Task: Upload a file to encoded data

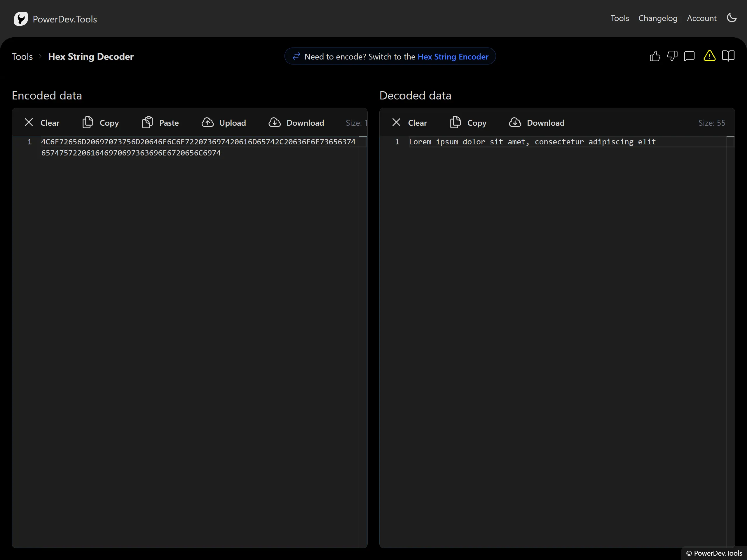Action: [x=224, y=123]
